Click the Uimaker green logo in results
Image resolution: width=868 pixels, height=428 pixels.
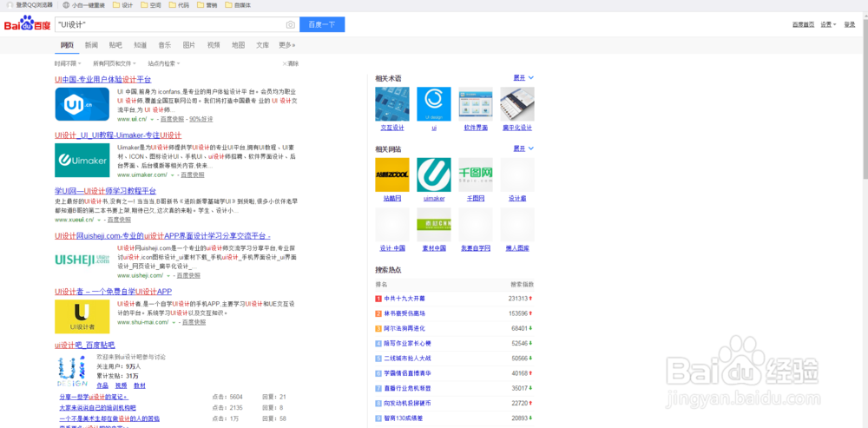[82, 160]
